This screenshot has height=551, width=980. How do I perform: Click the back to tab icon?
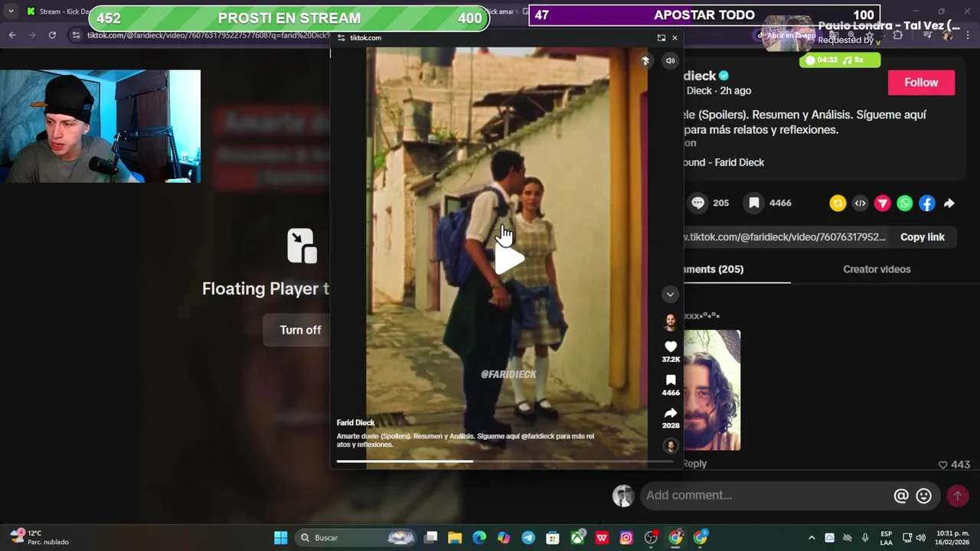coord(661,37)
